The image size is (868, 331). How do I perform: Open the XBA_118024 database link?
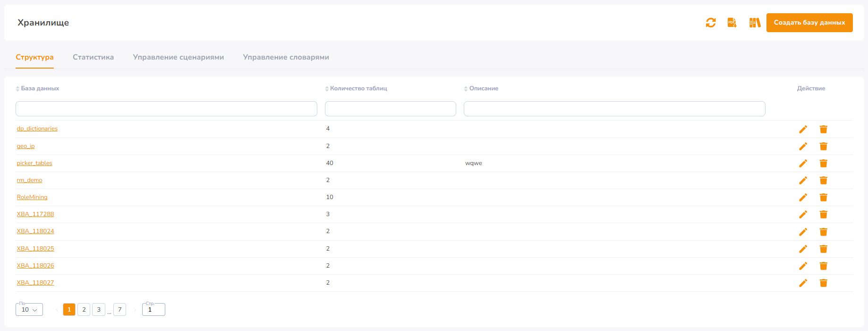[x=35, y=231]
